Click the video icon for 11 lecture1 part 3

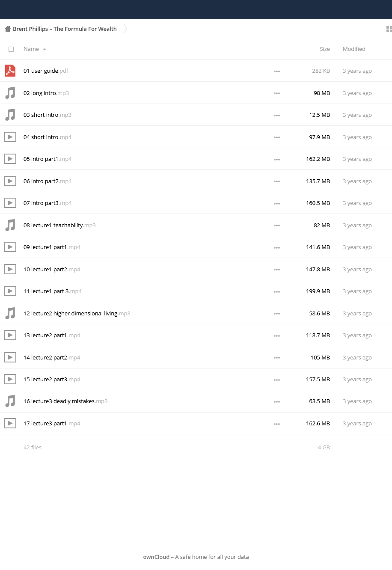[10, 291]
